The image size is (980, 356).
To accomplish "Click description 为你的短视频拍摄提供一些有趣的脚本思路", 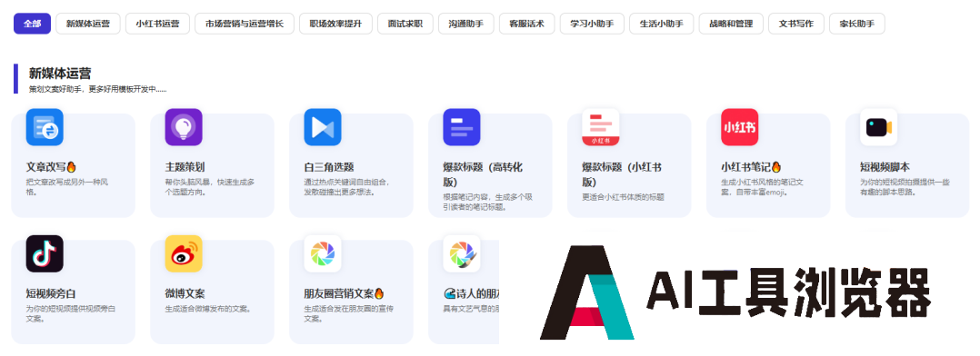I will coord(905,187).
